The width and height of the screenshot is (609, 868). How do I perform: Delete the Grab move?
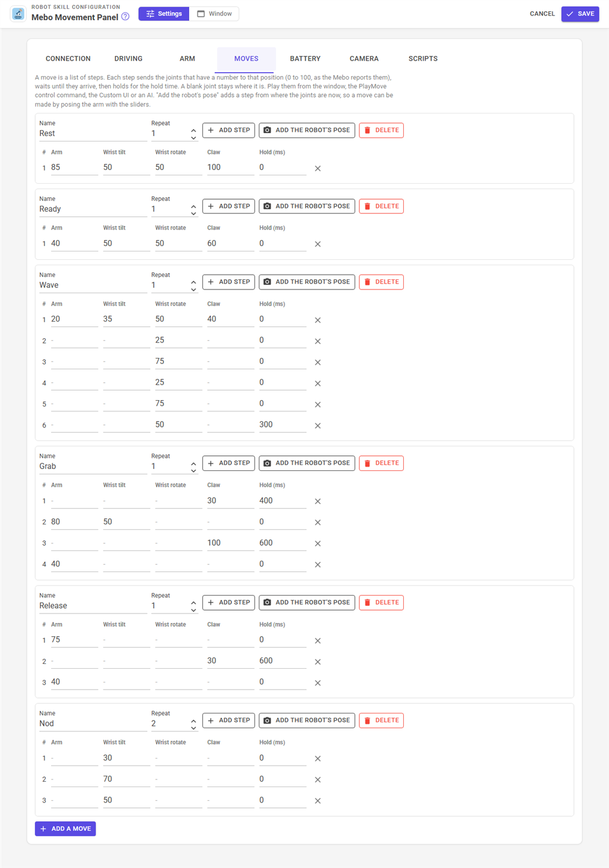click(381, 463)
